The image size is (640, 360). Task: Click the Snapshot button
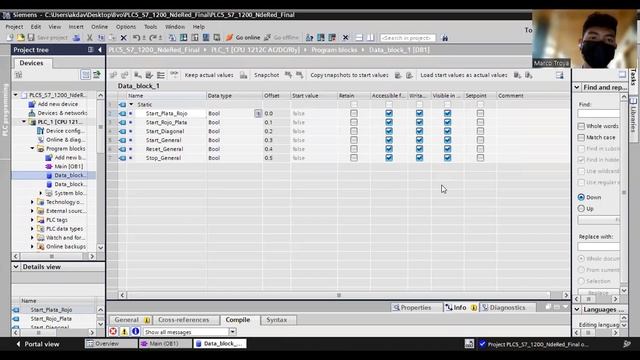point(267,75)
